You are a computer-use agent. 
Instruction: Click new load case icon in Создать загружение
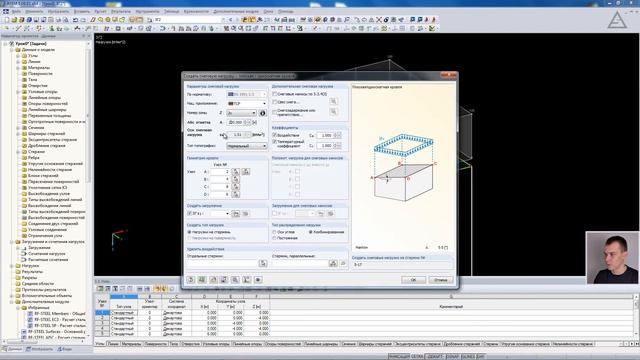tap(236, 213)
